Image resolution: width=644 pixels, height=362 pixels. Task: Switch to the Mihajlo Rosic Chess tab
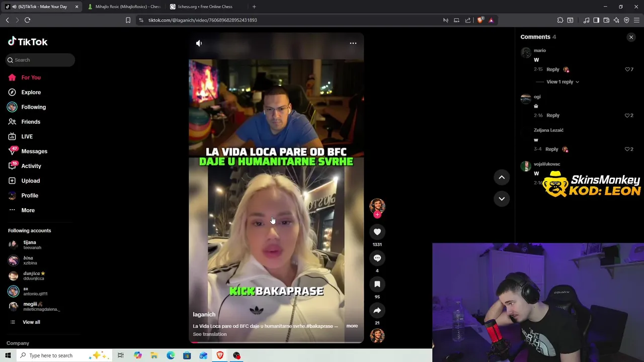point(124,7)
